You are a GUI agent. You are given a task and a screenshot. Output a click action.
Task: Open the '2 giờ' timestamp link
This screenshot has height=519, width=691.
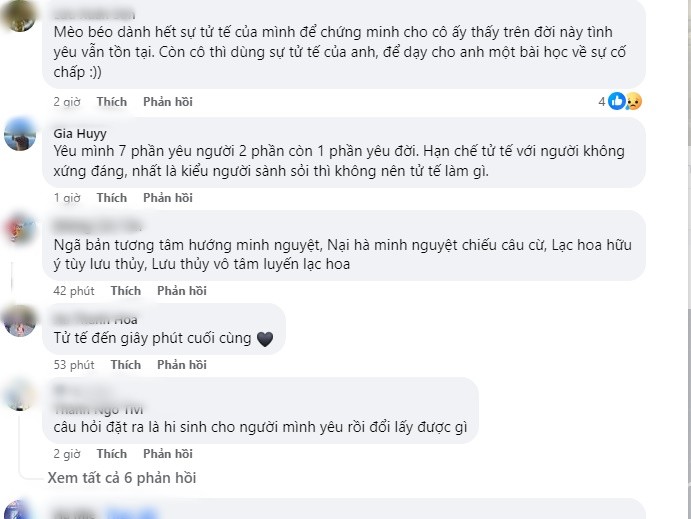pos(67,102)
